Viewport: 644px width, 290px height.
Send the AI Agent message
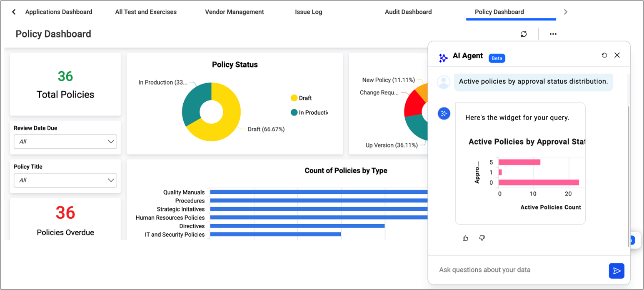pos(616,270)
